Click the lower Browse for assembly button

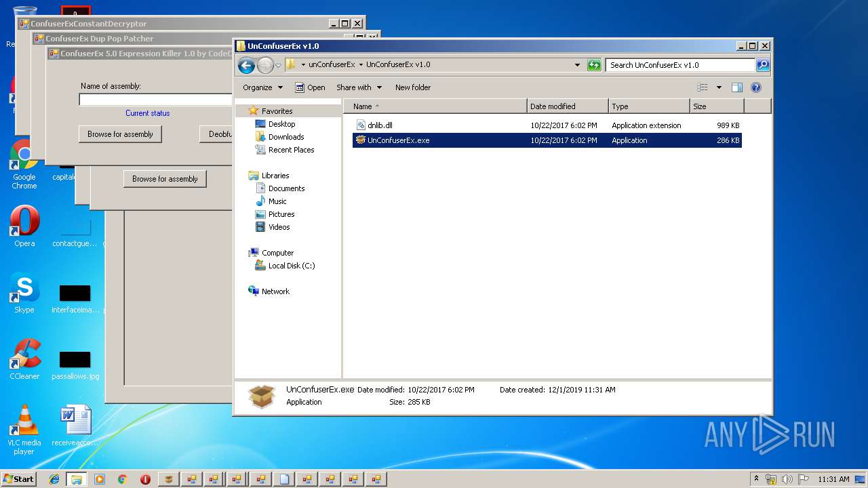[165, 179]
